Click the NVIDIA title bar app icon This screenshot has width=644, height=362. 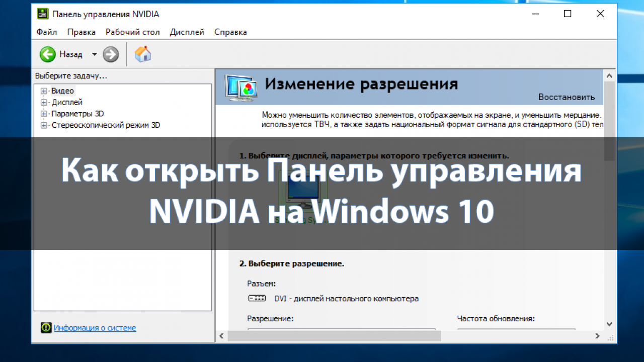[x=43, y=14]
